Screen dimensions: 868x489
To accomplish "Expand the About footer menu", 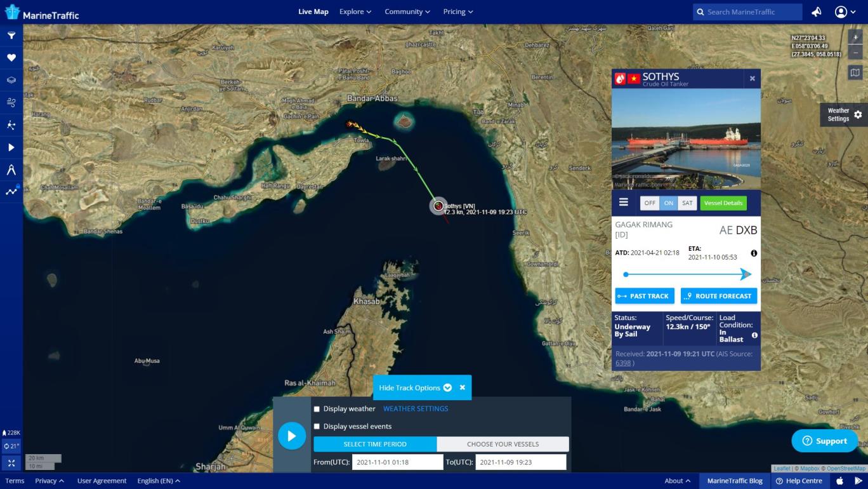I will pos(678,481).
